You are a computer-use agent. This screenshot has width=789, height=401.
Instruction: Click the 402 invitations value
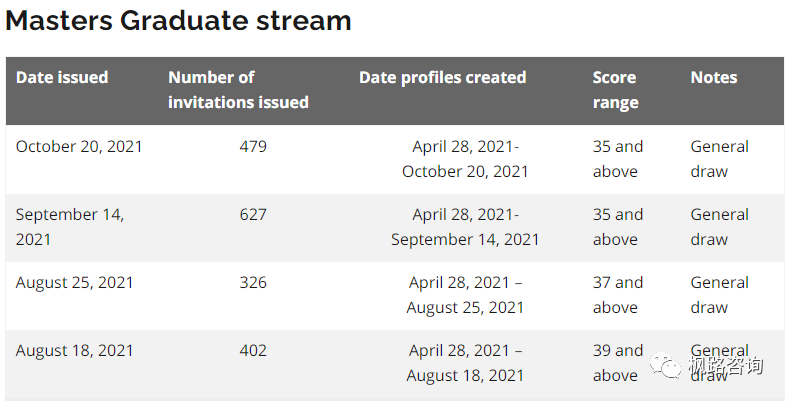(x=253, y=350)
